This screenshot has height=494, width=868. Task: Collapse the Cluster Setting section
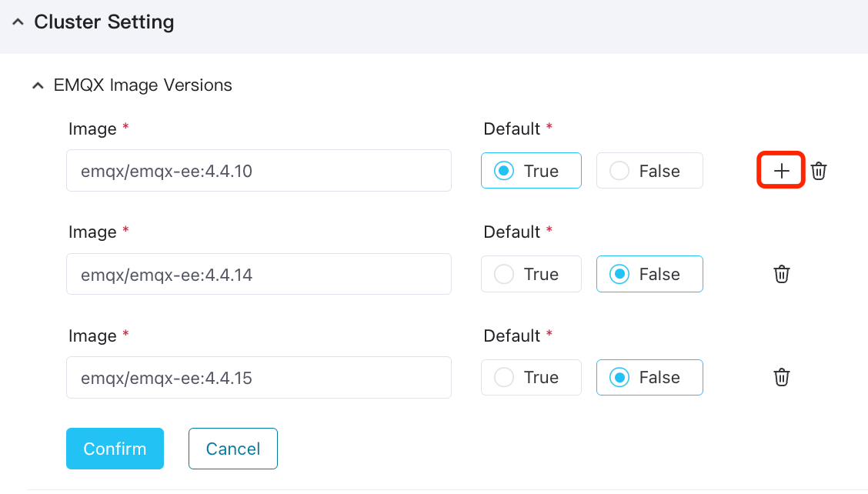click(x=18, y=23)
